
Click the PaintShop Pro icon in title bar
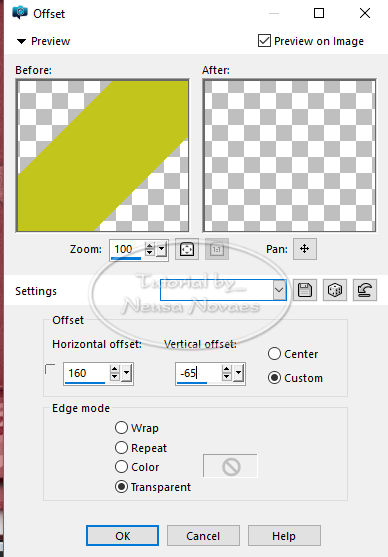20,13
